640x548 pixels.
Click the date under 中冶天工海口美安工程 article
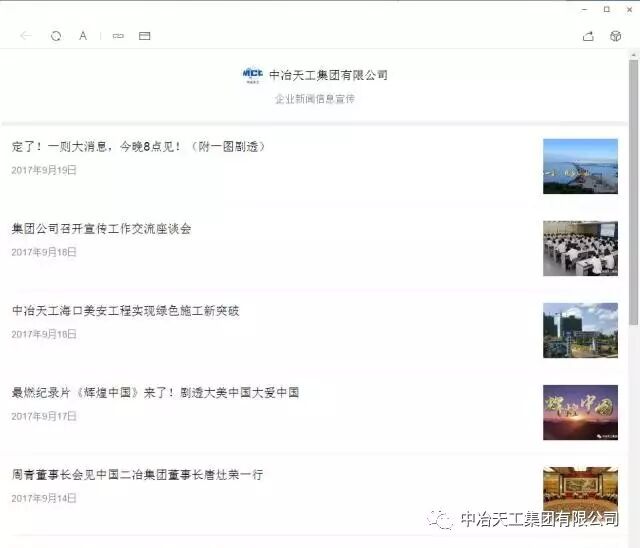coord(44,334)
